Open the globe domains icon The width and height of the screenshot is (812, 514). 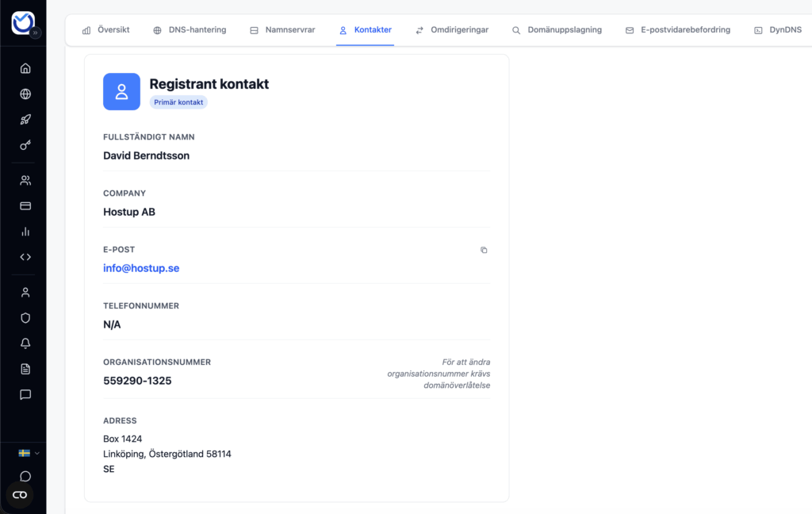[x=25, y=94]
